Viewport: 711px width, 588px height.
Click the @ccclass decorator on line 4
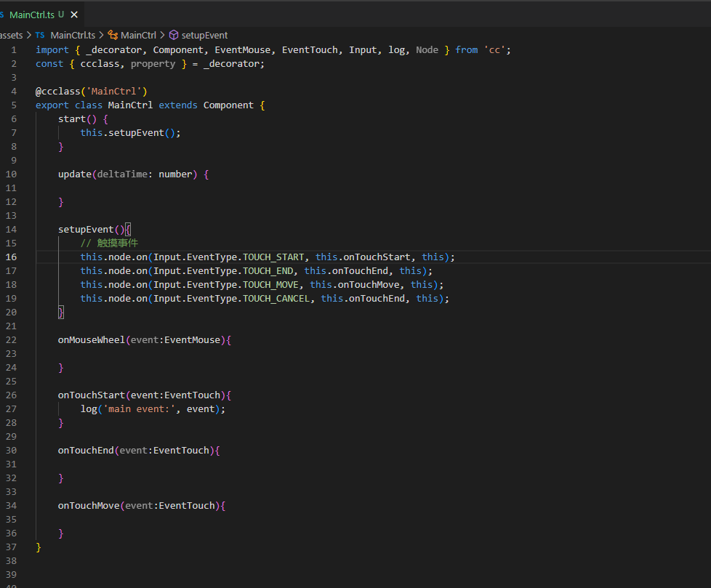click(58, 92)
